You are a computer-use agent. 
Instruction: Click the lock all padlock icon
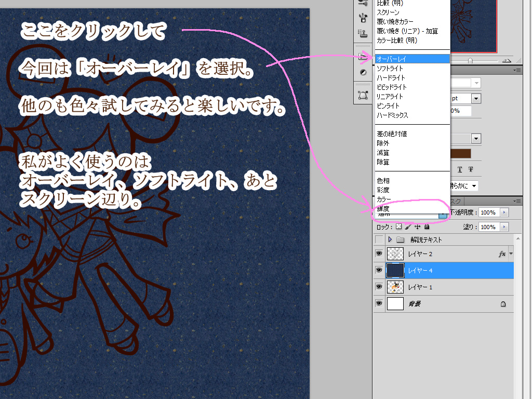[427, 227]
